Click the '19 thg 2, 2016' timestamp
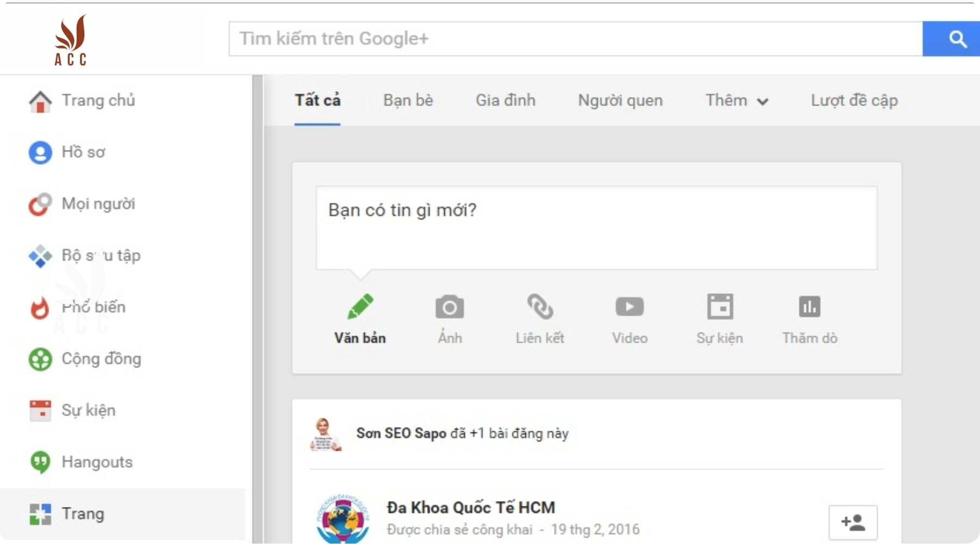The image size is (980, 544). pos(595,529)
